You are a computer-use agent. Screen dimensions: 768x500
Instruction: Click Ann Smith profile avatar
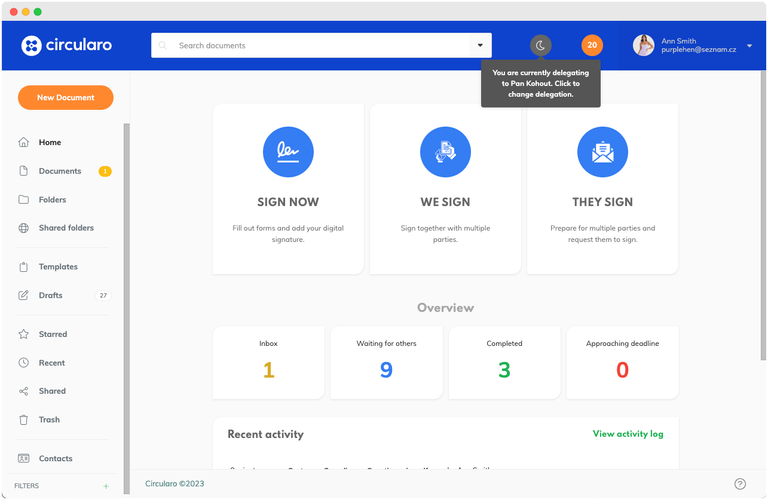pos(644,45)
